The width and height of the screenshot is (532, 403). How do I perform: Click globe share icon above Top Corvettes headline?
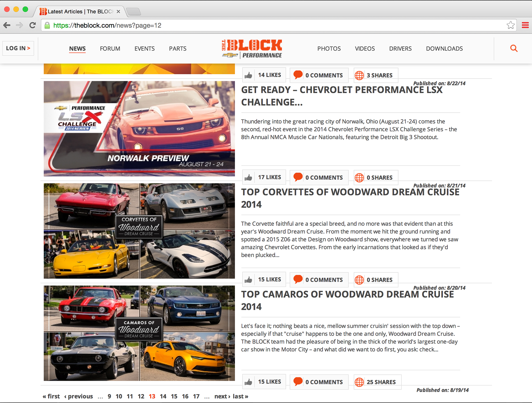click(x=359, y=178)
